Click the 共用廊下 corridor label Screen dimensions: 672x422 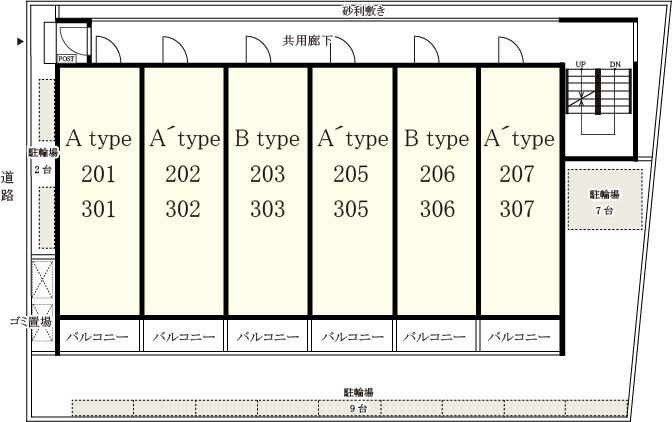coord(307,41)
